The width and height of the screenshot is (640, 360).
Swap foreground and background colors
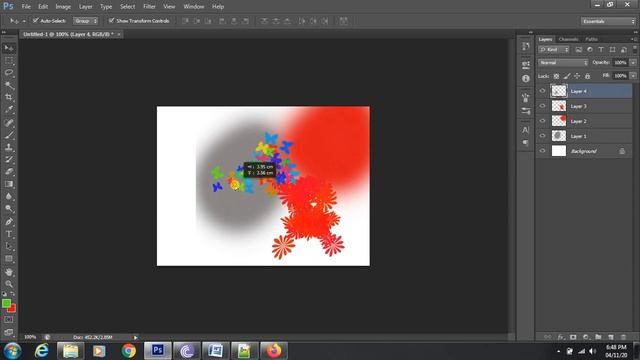click(13, 294)
